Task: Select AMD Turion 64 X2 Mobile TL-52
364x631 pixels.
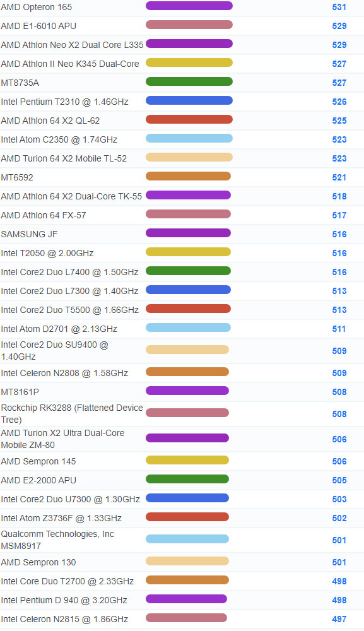Action: (x=64, y=158)
